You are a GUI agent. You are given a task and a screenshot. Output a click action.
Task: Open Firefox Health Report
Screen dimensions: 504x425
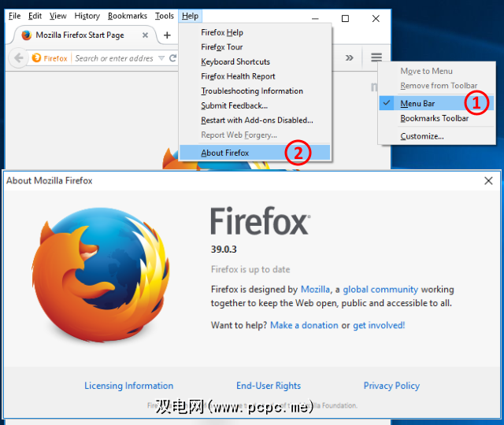pyautogui.click(x=255, y=76)
